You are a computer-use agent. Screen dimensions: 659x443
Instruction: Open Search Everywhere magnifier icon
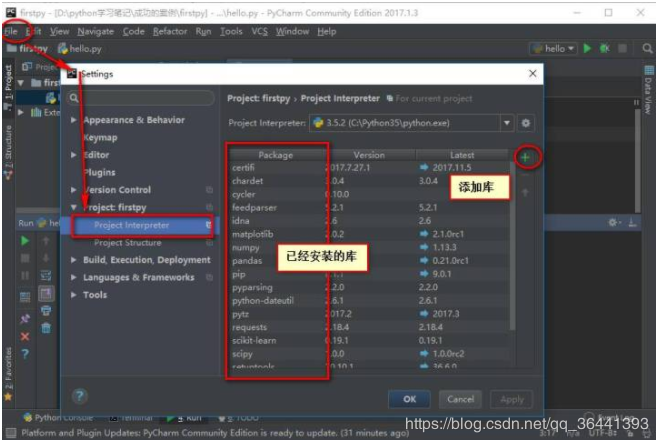pyautogui.click(x=647, y=49)
